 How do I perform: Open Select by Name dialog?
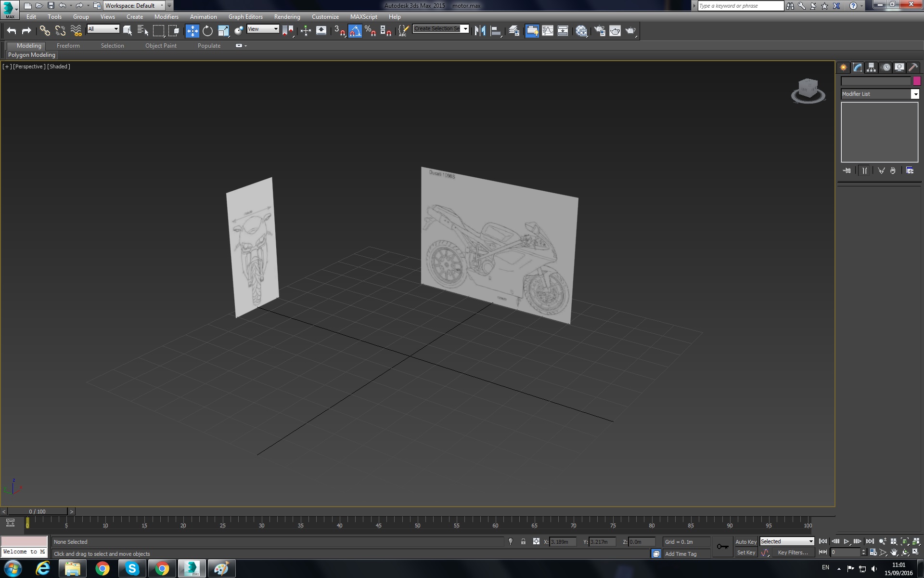point(143,31)
